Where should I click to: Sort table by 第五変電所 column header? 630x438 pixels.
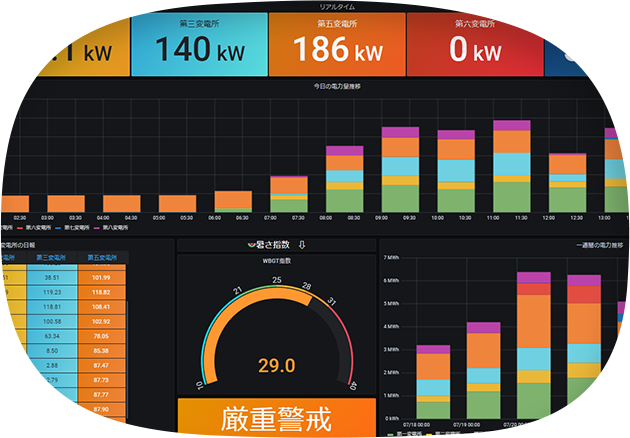[x=100, y=258]
